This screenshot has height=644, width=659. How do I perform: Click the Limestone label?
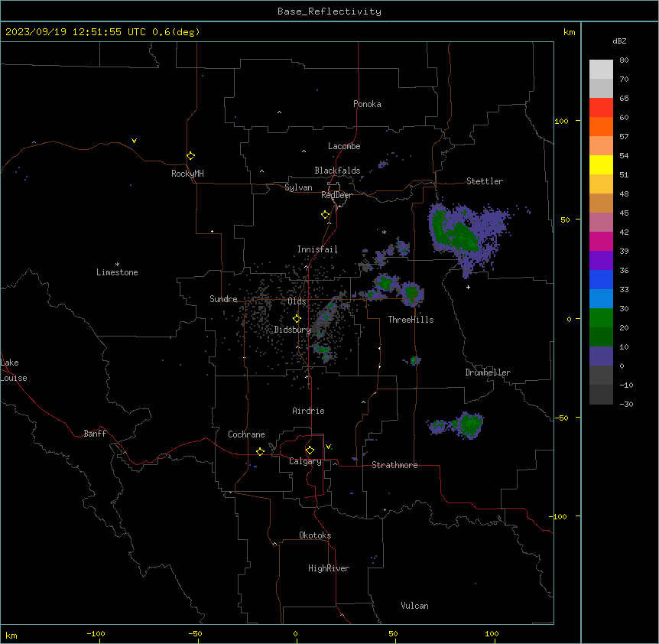pyautogui.click(x=117, y=272)
